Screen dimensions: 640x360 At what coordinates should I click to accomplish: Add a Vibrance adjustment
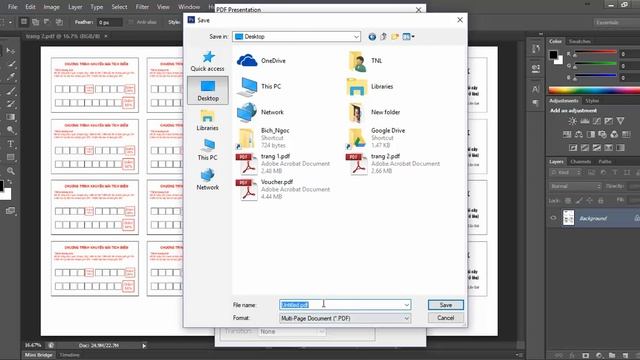[620, 121]
